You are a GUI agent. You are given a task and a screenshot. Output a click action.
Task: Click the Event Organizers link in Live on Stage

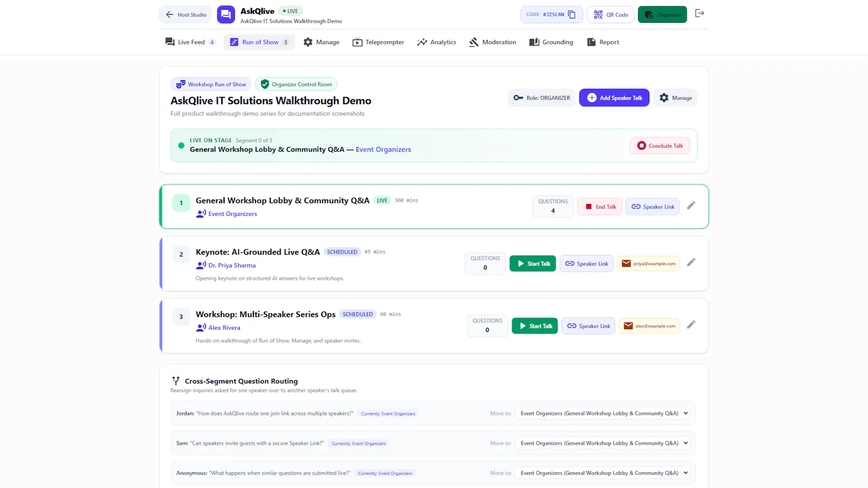[x=384, y=150]
